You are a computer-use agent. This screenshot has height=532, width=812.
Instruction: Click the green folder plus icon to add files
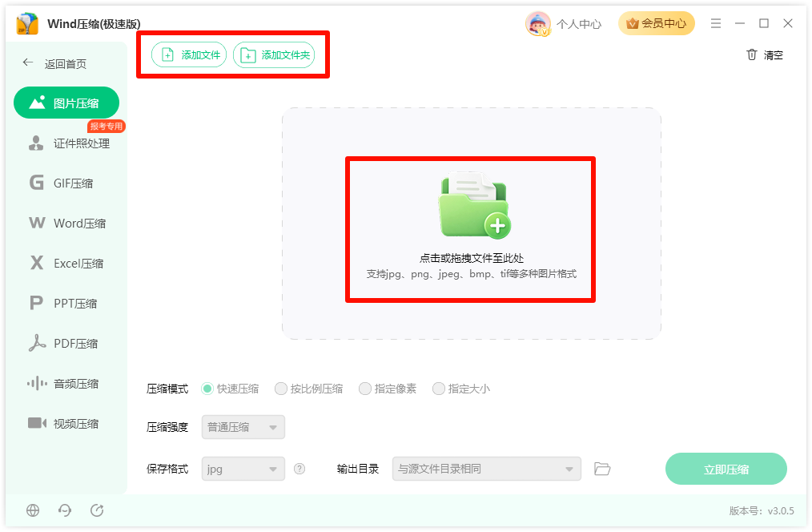click(474, 206)
